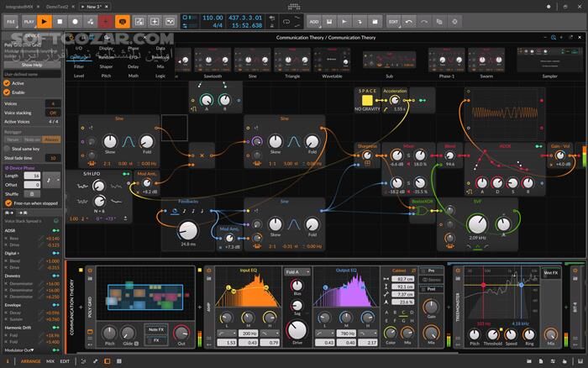The height and width of the screenshot is (368, 588).
Task: Click the Voice stacking Off field
Action: [x=53, y=113]
